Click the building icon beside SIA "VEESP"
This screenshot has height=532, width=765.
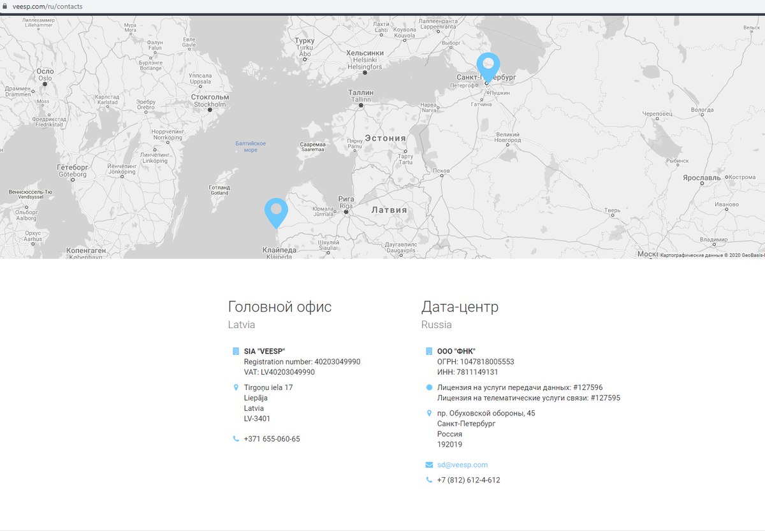coord(236,351)
